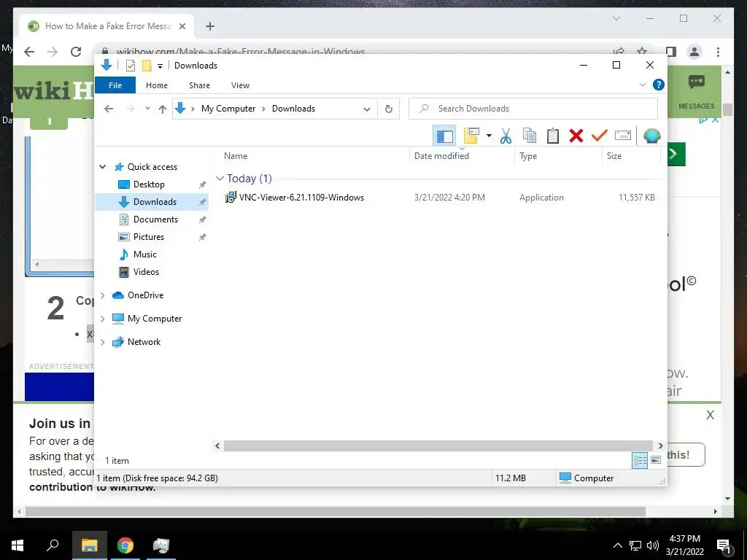Expand the My Computer tree node

click(x=102, y=319)
